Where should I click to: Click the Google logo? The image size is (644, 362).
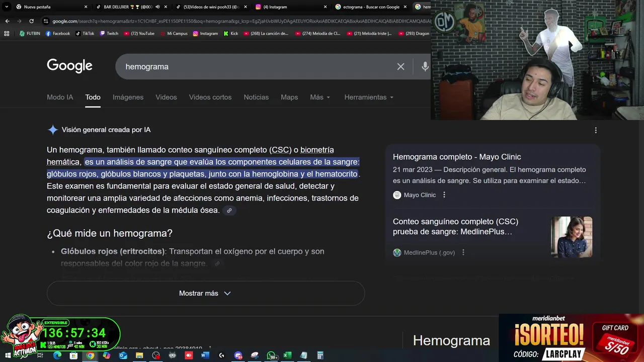pos(69,66)
